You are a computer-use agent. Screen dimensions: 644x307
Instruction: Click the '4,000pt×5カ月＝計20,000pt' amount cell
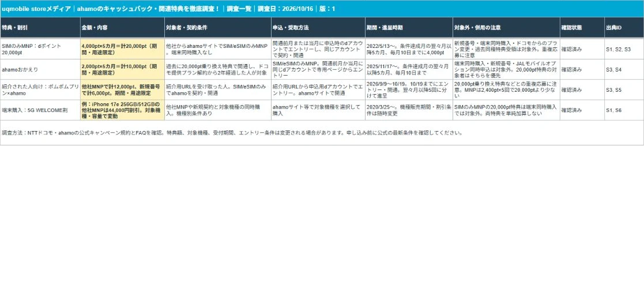(x=122, y=49)
